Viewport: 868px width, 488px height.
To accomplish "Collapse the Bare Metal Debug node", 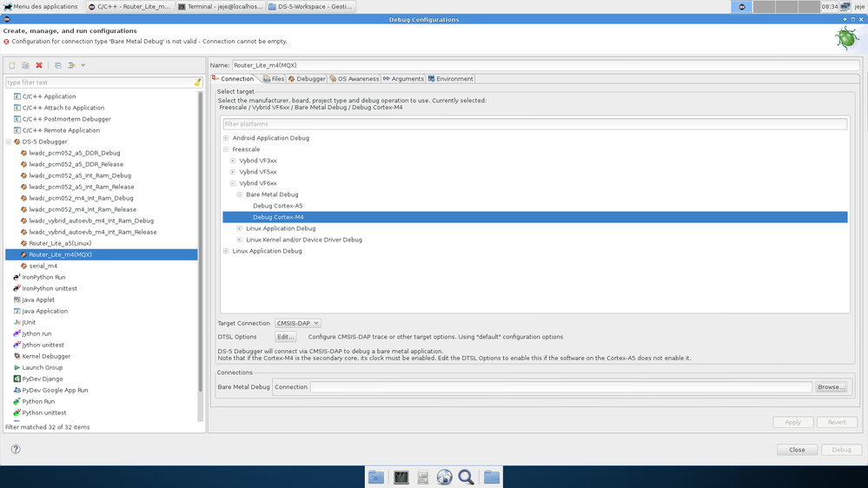I will pos(239,195).
